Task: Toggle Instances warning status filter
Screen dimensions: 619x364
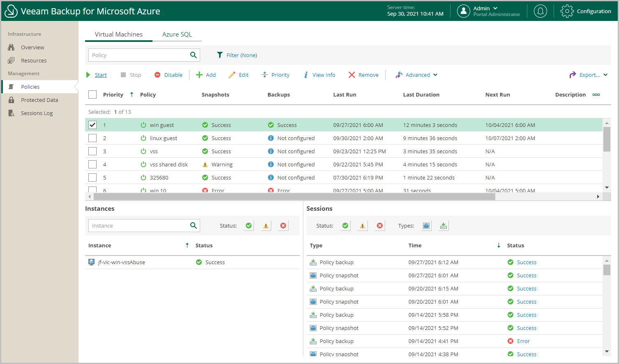Action: (x=266, y=226)
